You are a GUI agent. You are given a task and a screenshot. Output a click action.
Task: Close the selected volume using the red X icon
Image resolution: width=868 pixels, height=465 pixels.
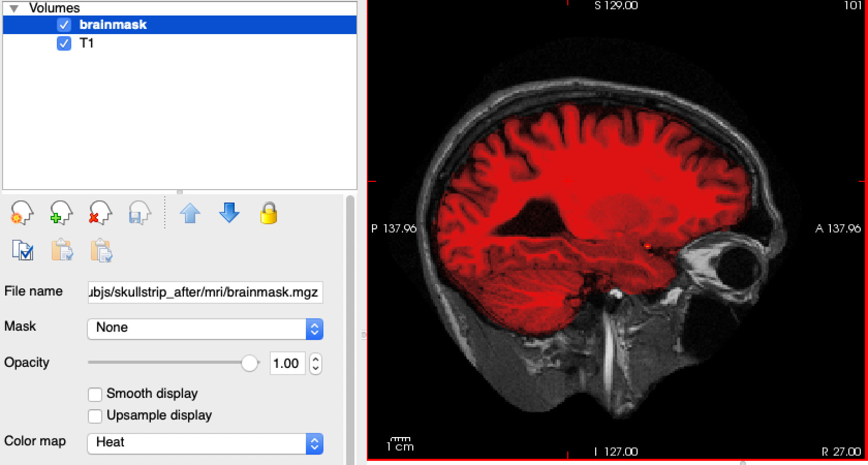(x=99, y=213)
